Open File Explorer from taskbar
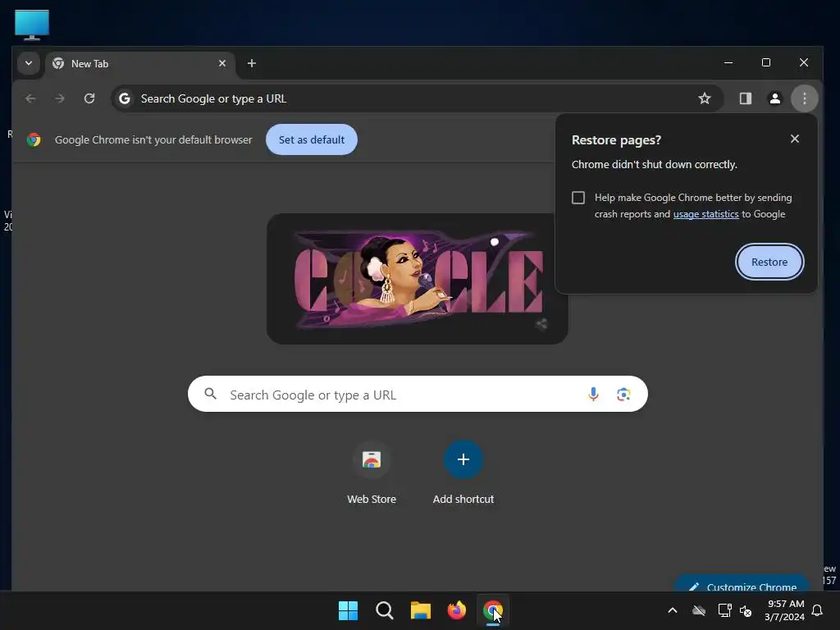This screenshot has width=840, height=630. click(421, 610)
